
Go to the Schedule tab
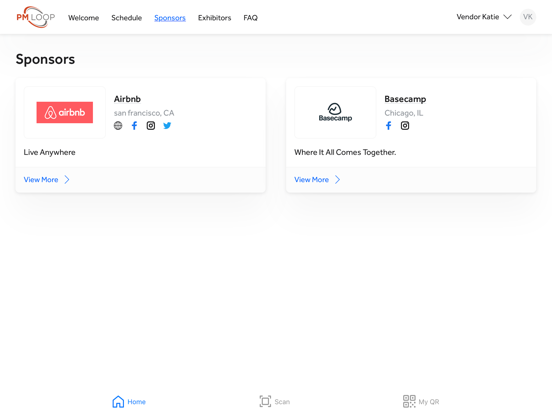tap(126, 18)
